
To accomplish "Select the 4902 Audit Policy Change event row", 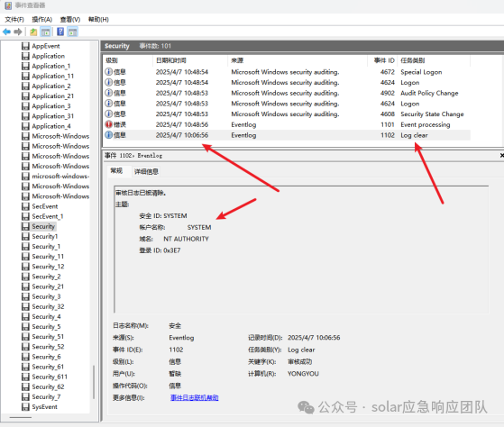I will [x=287, y=93].
